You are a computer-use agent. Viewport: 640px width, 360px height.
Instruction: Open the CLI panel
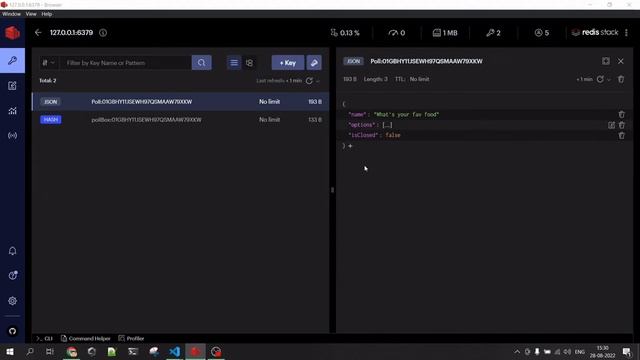tap(44, 338)
